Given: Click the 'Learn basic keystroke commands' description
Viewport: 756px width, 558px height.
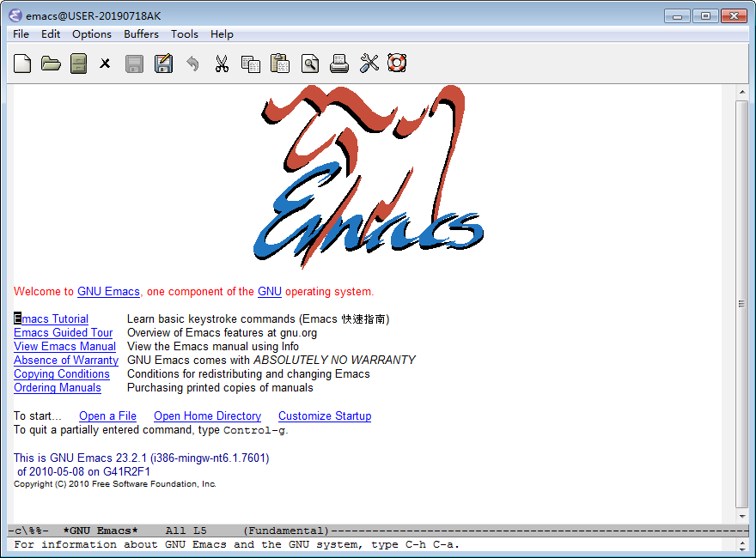Looking at the screenshot, I should click(x=258, y=319).
